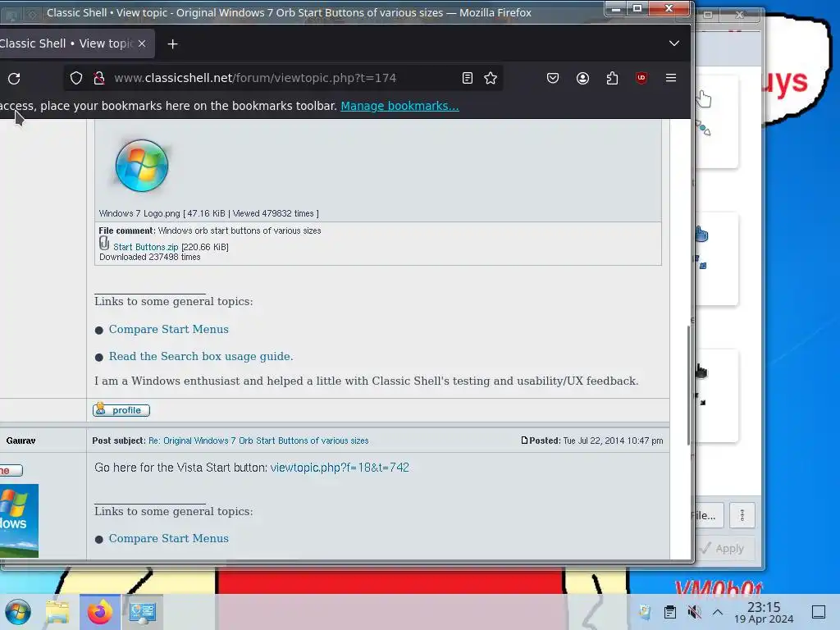The height and width of the screenshot is (630, 840).
Task: Open the tracking protection shield icon
Action: point(76,78)
